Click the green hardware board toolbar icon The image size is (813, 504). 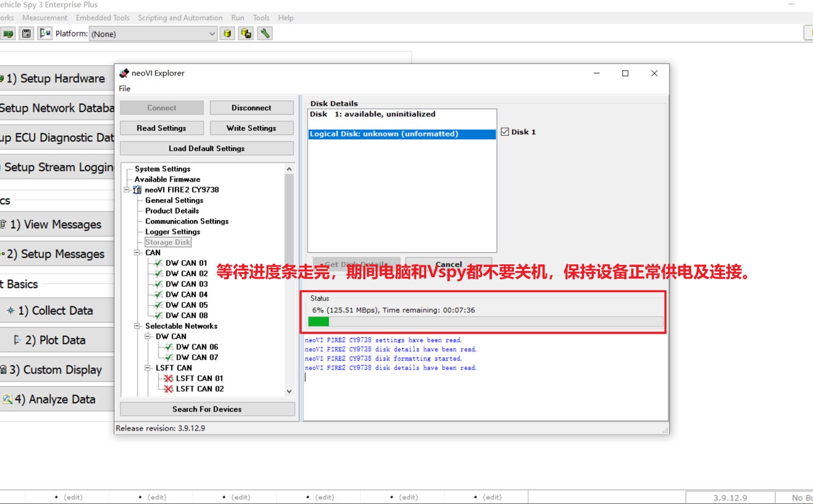tap(8, 33)
